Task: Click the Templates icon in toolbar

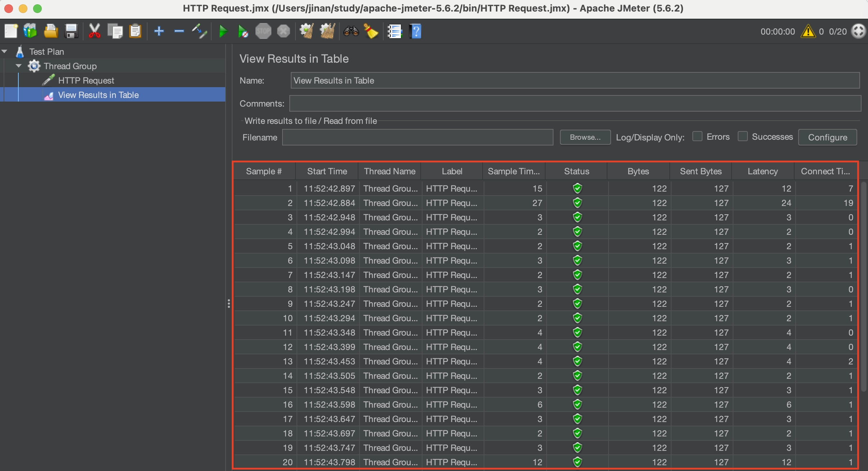Action: [x=30, y=32]
